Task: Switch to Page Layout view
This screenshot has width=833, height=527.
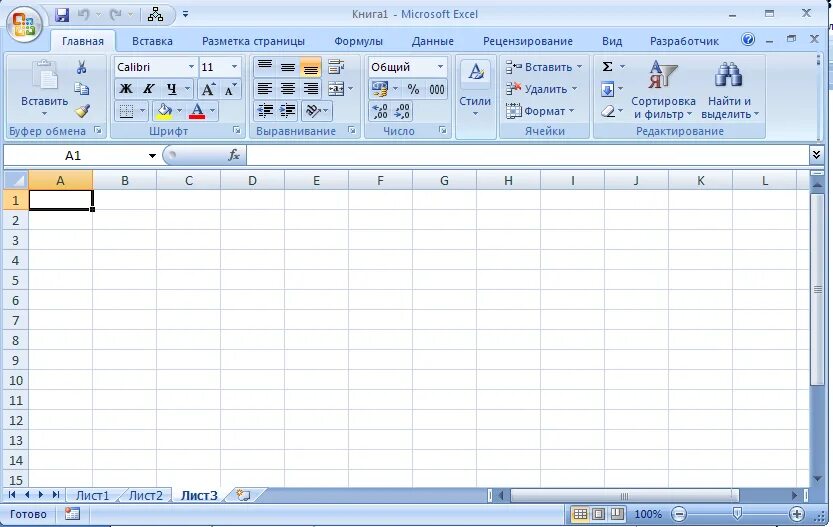Action: click(598, 514)
